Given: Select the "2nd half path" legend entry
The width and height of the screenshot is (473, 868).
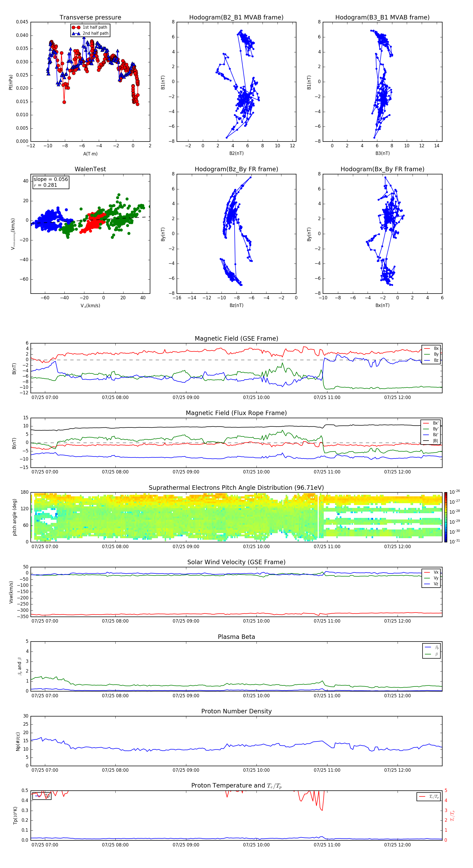Looking at the screenshot, I should (90, 33).
